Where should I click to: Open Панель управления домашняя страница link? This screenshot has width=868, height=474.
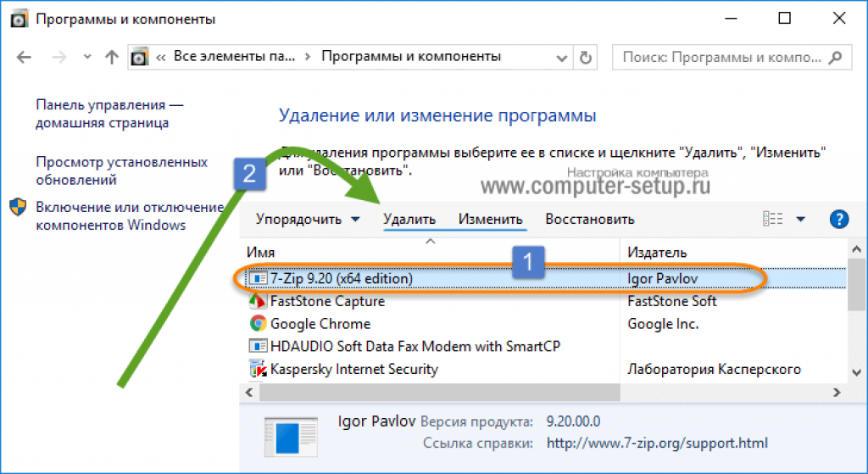pos(109,114)
